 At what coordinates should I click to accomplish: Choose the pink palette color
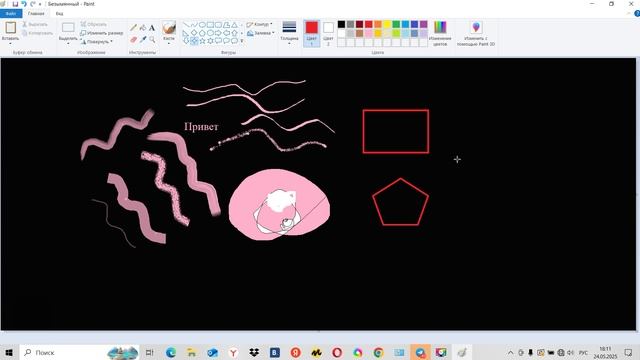tap(369, 33)
